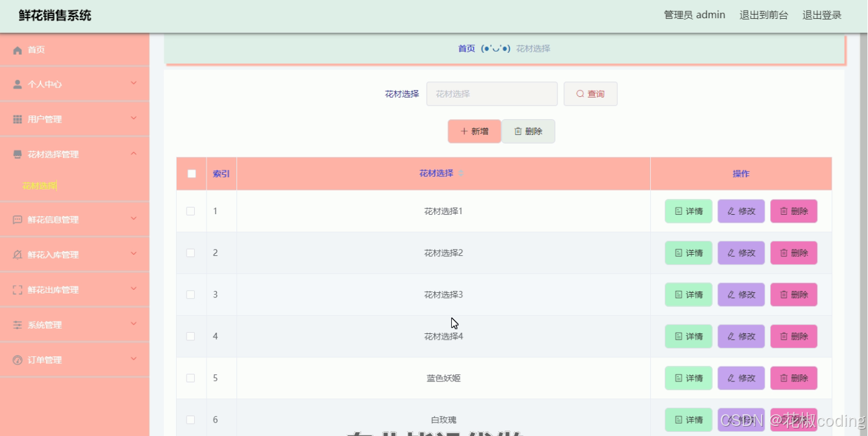Click 管理员 admin in the header

[x=694, y=15]
